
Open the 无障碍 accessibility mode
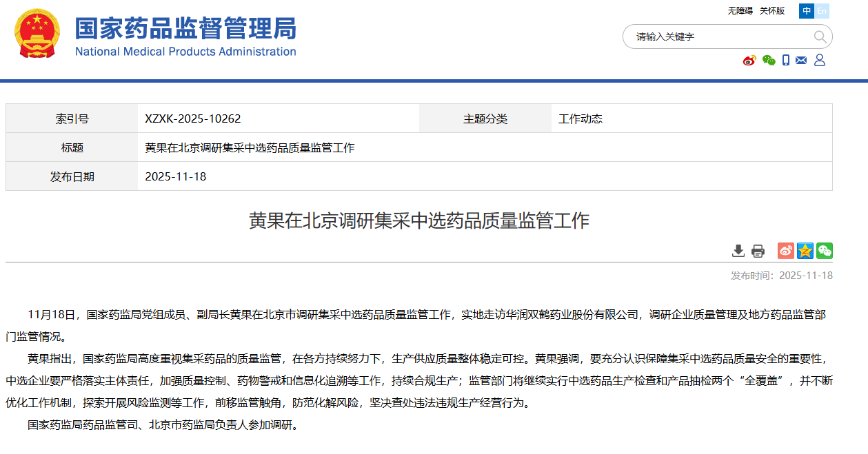tap(739, 10)
